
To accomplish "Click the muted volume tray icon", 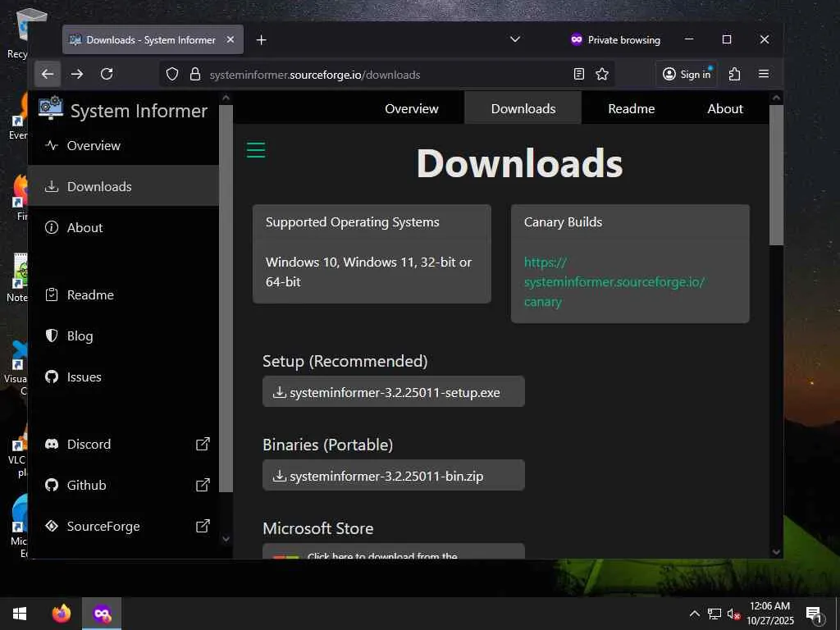I will (x=733, y=614).
